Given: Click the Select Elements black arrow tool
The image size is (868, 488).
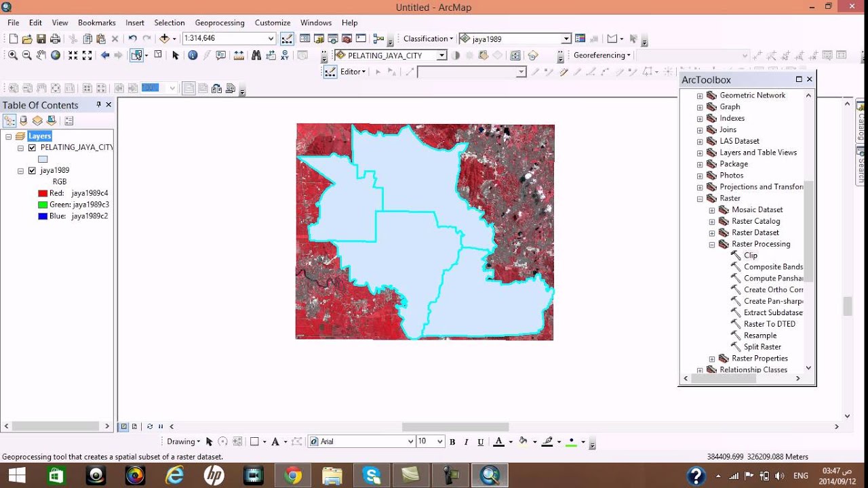Looking at the screenshot, I should (x=176, y=56).
